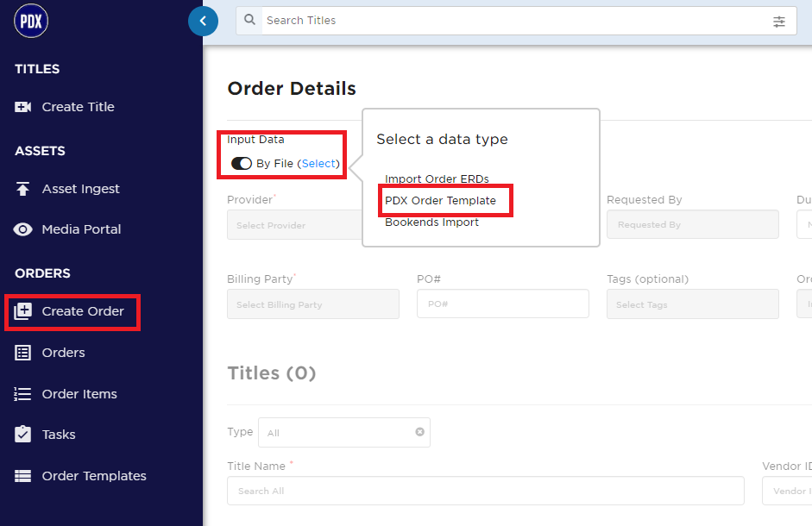812x526 pixels.
Task: Click the Titles (0) heading
Action: pos(272,373)
